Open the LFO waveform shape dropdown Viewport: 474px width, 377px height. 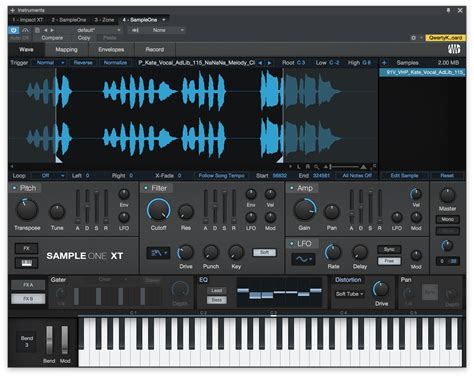[x=303, y=259]
